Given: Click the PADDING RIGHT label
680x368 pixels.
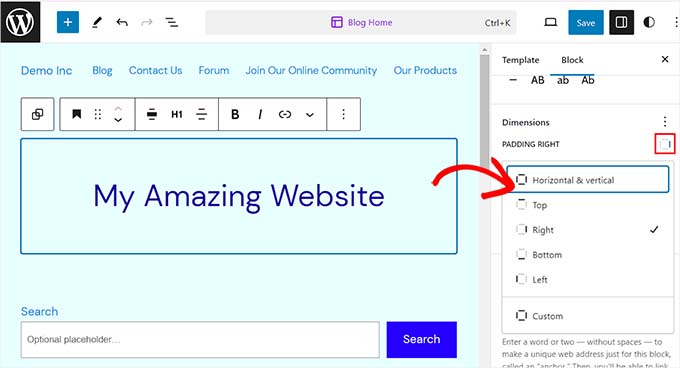Looking at the screenshot, I should [531, 144].
